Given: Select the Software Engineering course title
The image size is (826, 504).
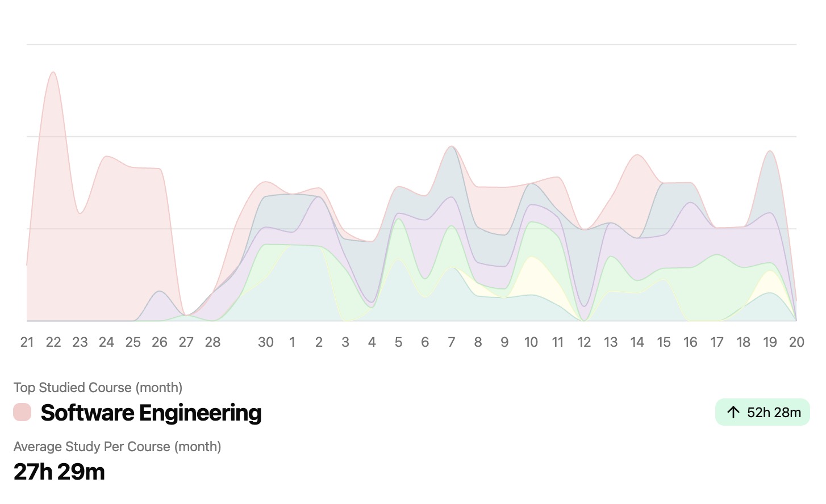Looking at the screenshot, I should tap(151, 413).
